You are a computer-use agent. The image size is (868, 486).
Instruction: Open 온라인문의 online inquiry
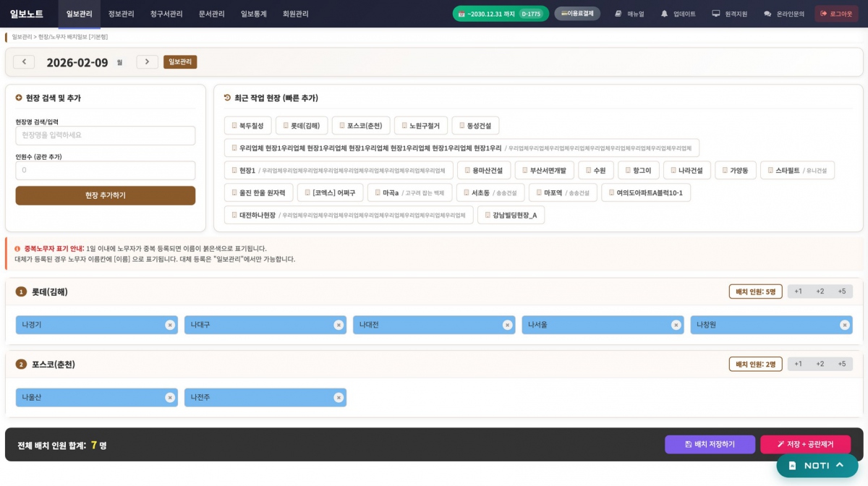click(x=783, y=14)
